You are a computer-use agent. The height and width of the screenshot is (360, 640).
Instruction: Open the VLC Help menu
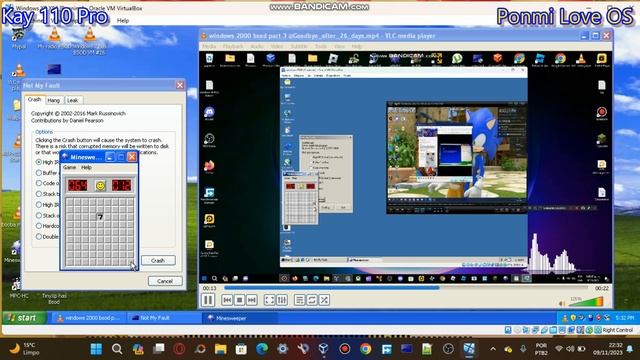(x=357, y=47)
